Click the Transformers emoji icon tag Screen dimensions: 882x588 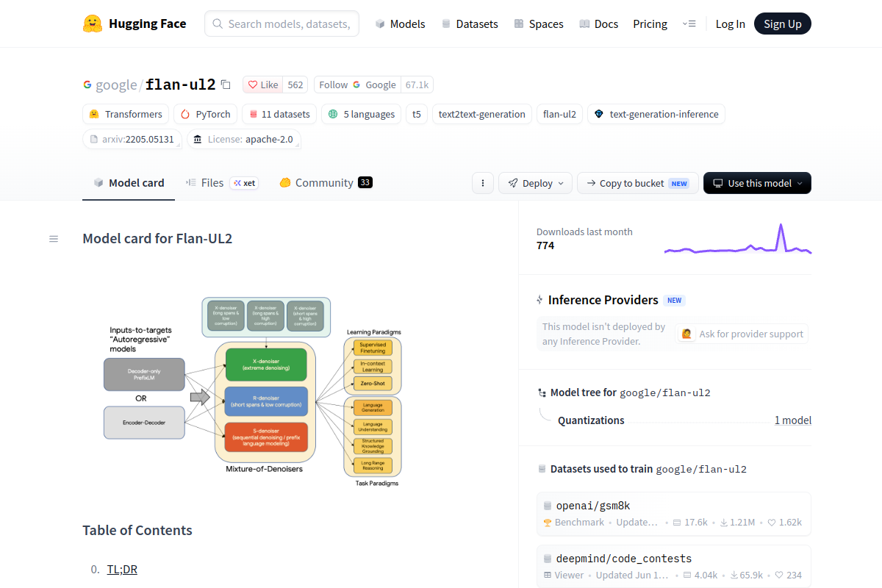[94, 114]
